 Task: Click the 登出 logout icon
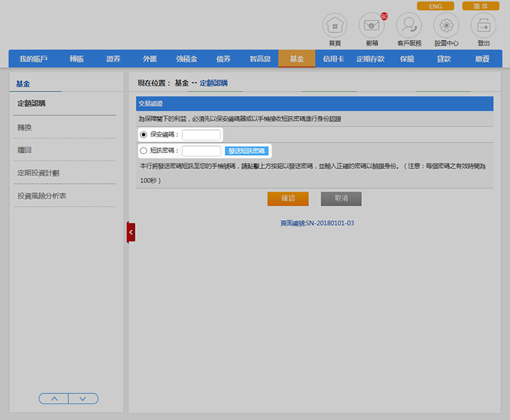click(x=483, y=26)
